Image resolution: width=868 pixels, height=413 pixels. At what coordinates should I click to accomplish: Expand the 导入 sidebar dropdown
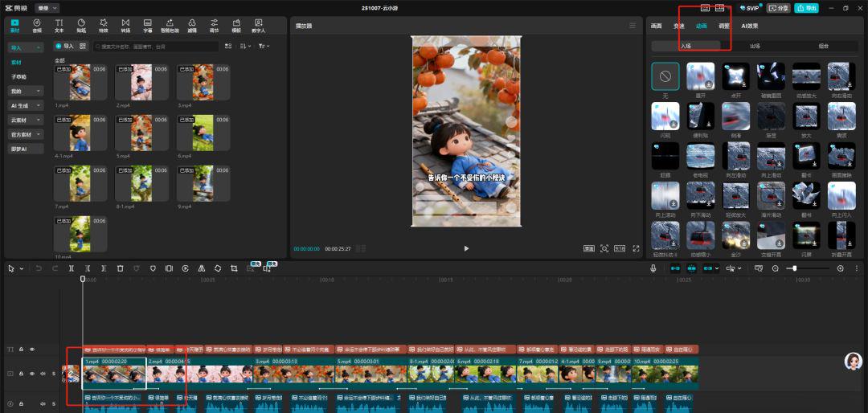point(26,47)
